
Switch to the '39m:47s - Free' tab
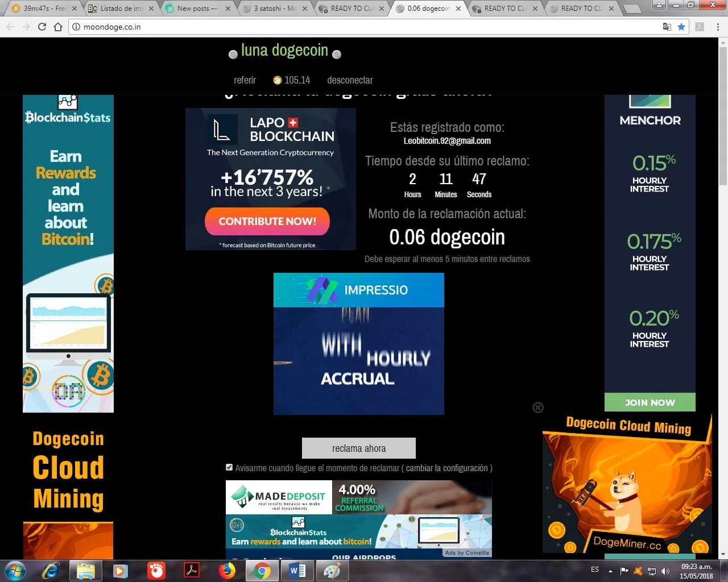pos(45,9)
